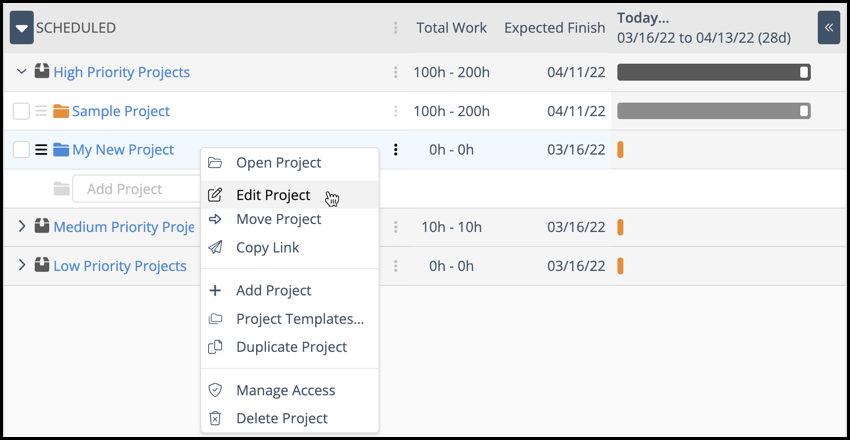Click three-dot menu on High Priority Projects row
The width and height of the screenshot is (850, 440).
[x=396, y=72]
